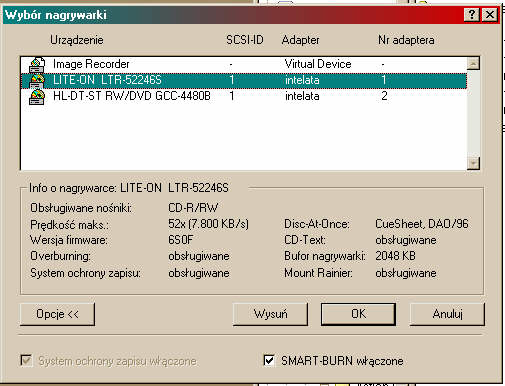Viewport: 505px width, 386px height.
Task: Select the Image Recorder drive icon
Action: (37, 65)
